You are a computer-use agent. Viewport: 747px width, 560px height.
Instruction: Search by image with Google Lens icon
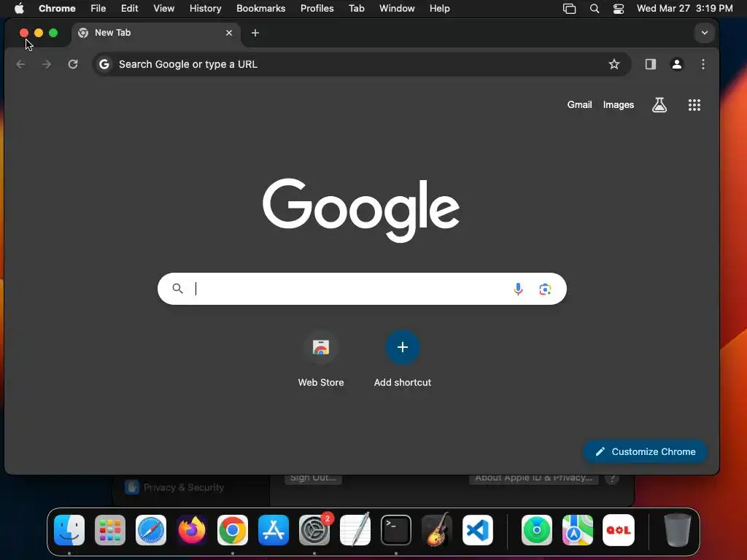[x=545, y=289]
